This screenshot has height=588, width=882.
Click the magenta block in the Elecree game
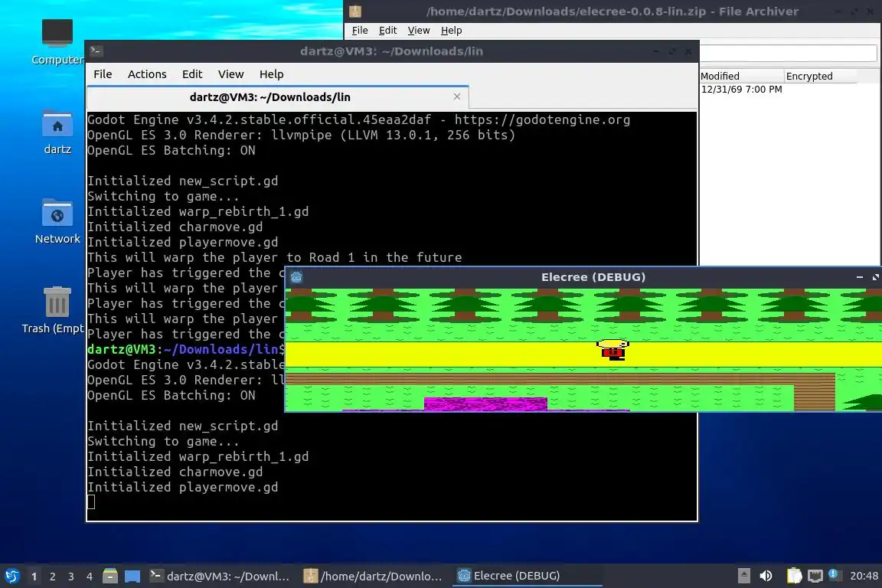tap(485, 404)
